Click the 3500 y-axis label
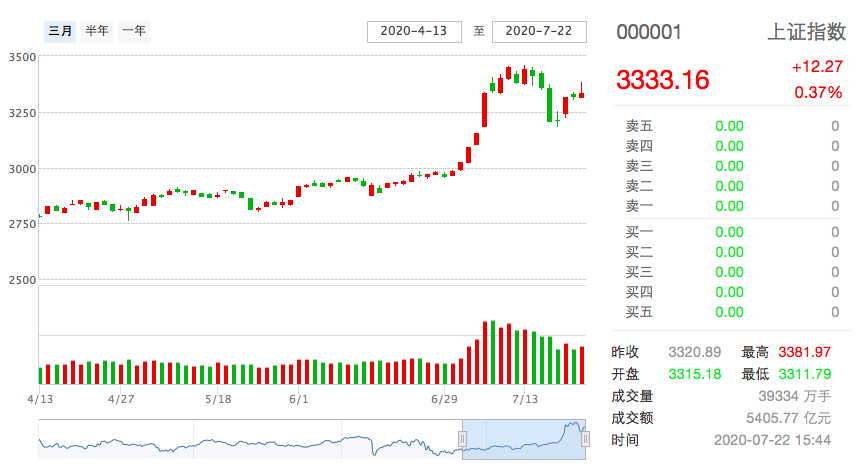Screen dimensions: 856x474 coord(22,57)
